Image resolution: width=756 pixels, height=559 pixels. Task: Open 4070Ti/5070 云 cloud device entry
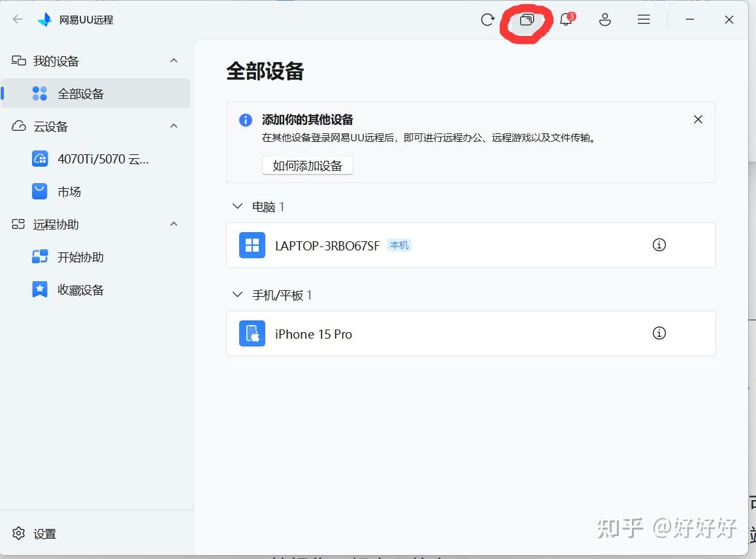95,159
